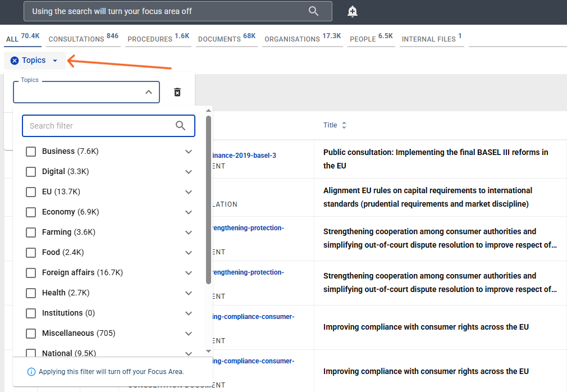The image size is (567, 392).
Task: Click the search icon in filter search box
Action: [180, 126]
